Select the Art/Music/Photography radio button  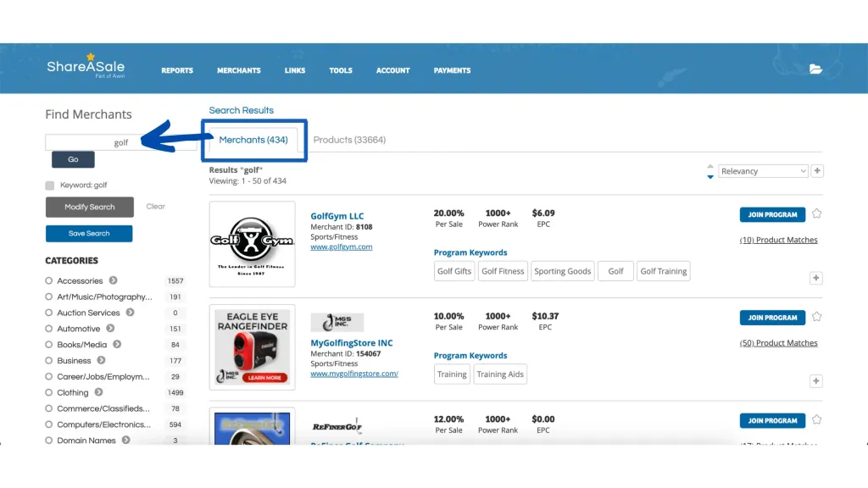click(x=48, y=297)
